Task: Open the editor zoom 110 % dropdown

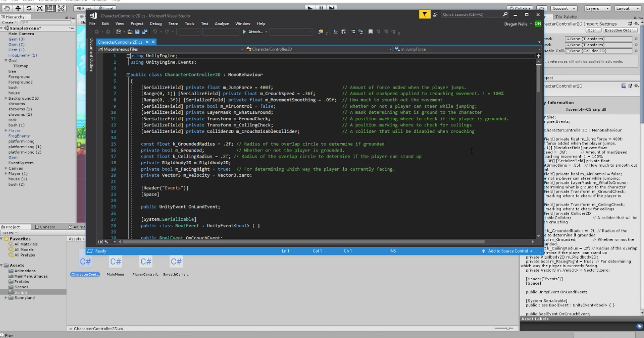Action: (x=115, y=242)
